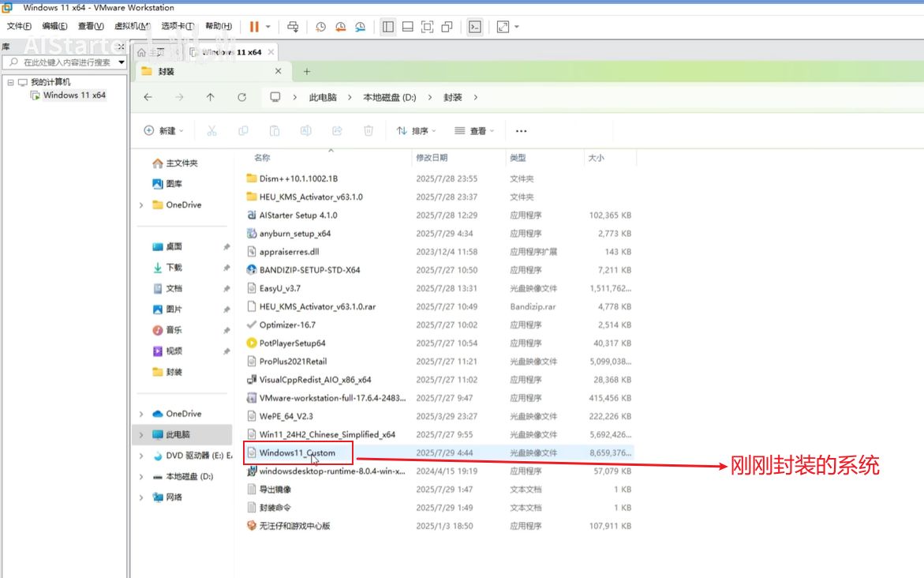Enter VMware full screen mode

(x=427, y=27)
